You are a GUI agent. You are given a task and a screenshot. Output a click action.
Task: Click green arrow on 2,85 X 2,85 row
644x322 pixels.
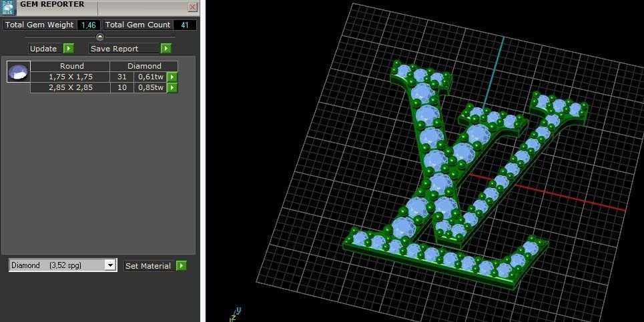(172, 87)
